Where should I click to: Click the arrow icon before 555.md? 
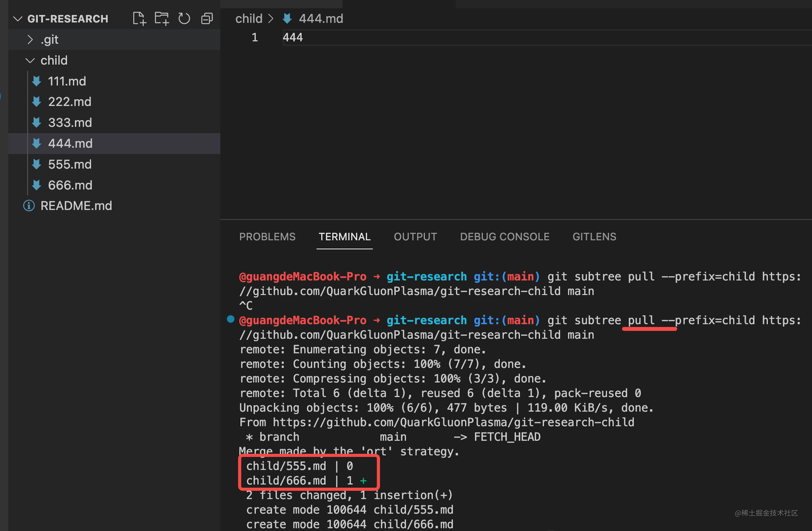[36, 164]
